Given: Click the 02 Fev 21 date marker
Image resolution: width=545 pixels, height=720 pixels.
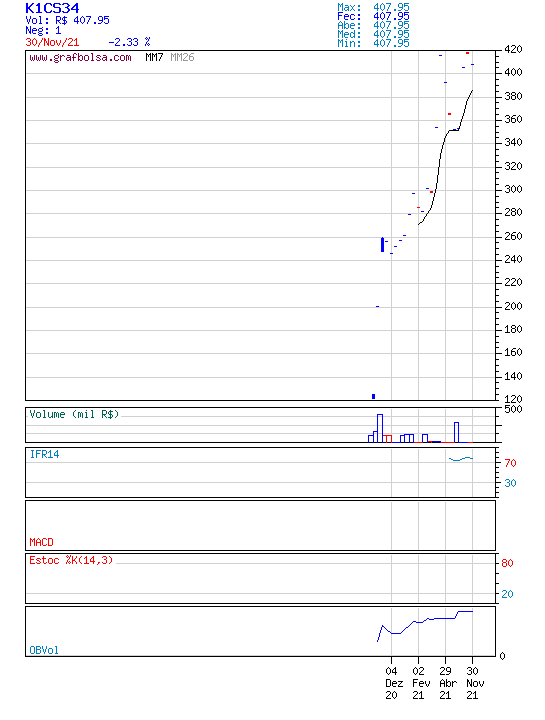Looking at the screenshot, I should pyautogui.click(x=420, y=683).
